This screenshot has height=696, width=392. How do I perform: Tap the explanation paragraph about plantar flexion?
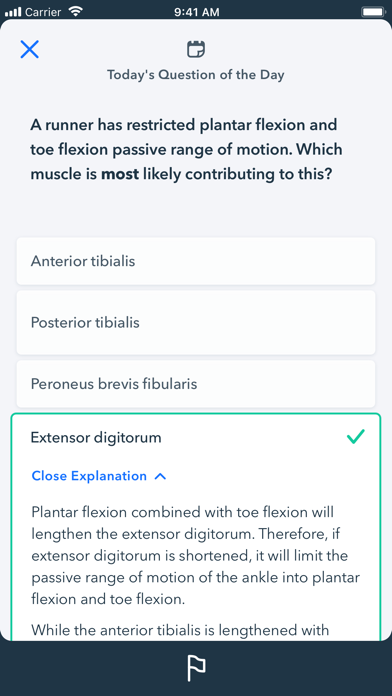click(196, 556)
